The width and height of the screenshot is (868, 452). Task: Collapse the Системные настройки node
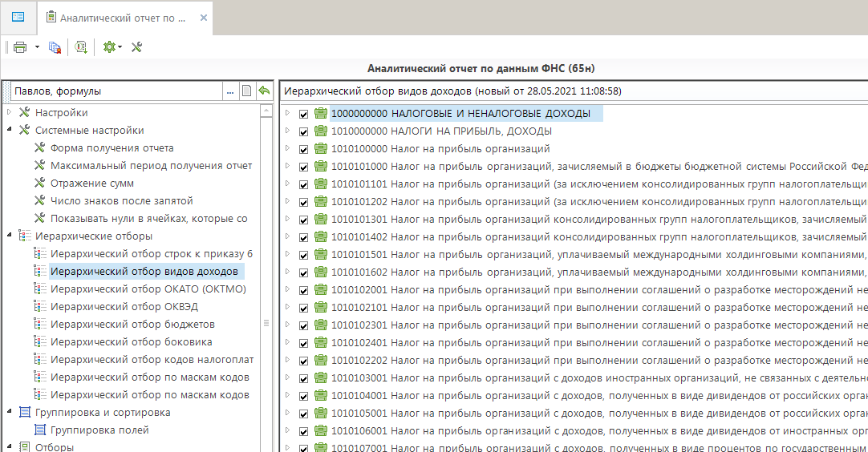10,130
